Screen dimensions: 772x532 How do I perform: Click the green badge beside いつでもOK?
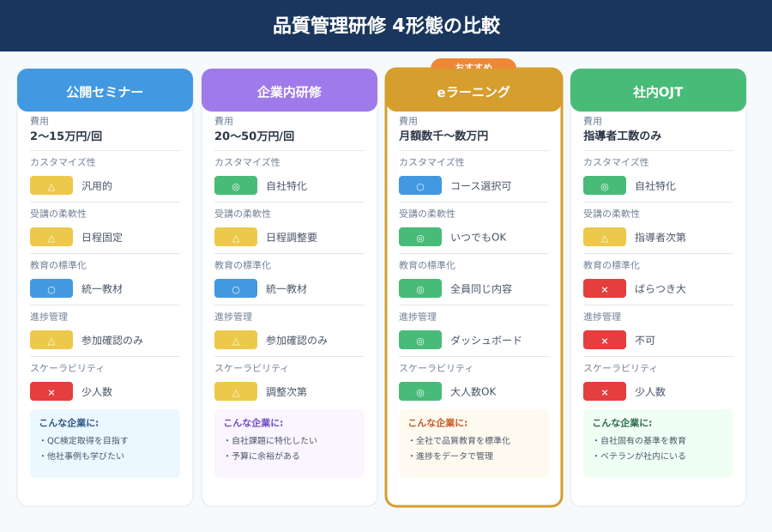[420, 237]
